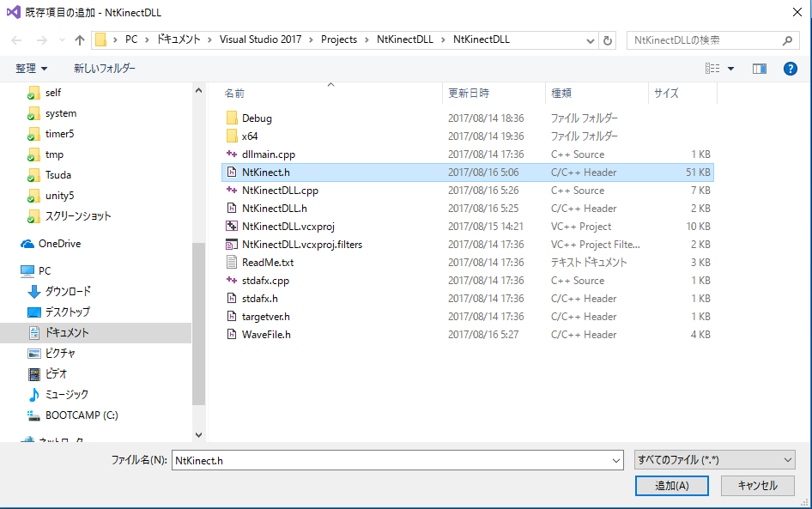
Task: Click the help question mark icon
Action: pyautogui.click(x=791, y=69)
